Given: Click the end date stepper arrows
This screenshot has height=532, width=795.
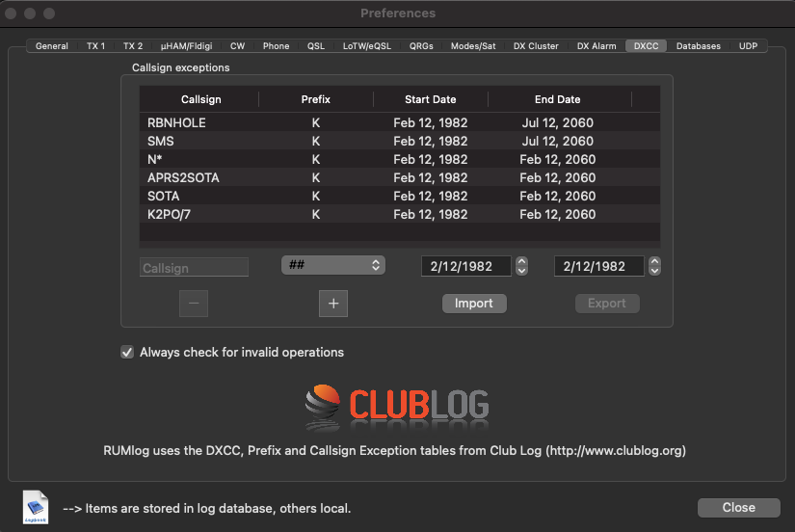Looking at the screenshot, I should 655,266.
